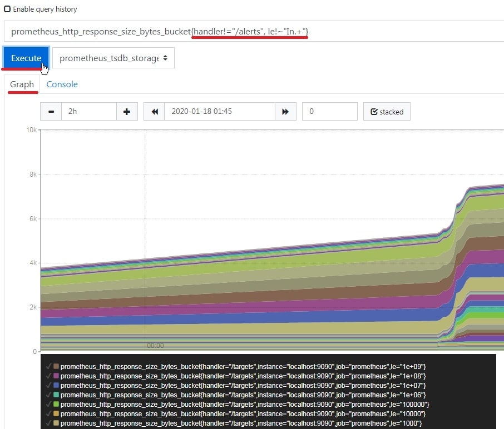Viewport: 504px width, 429px height.
Task: Open the prometheus_tsdb_storage metric dropdown
Action: [113, 58]
